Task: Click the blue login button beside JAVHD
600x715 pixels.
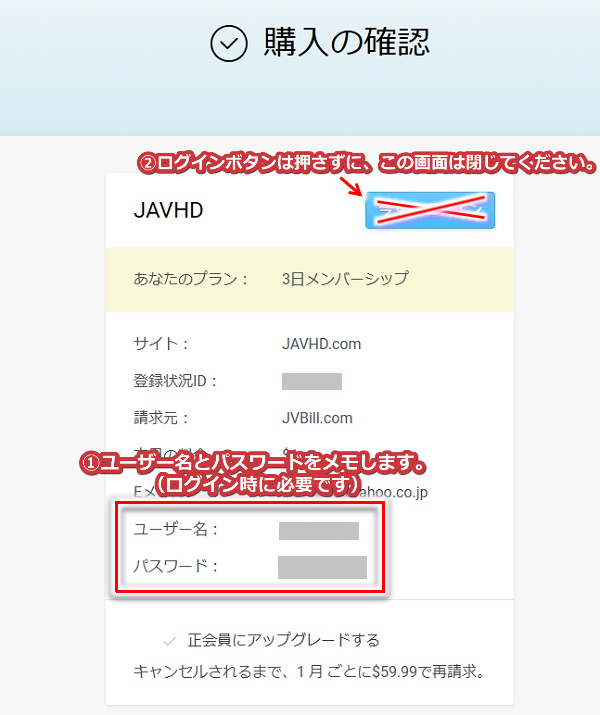Action: (430, 210)
